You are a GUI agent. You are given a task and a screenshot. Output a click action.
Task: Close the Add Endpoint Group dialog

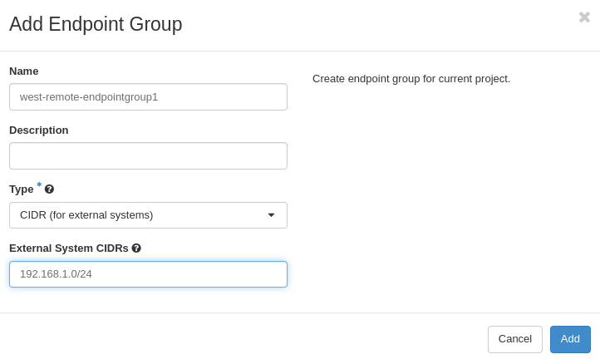(x=584, y=17)
